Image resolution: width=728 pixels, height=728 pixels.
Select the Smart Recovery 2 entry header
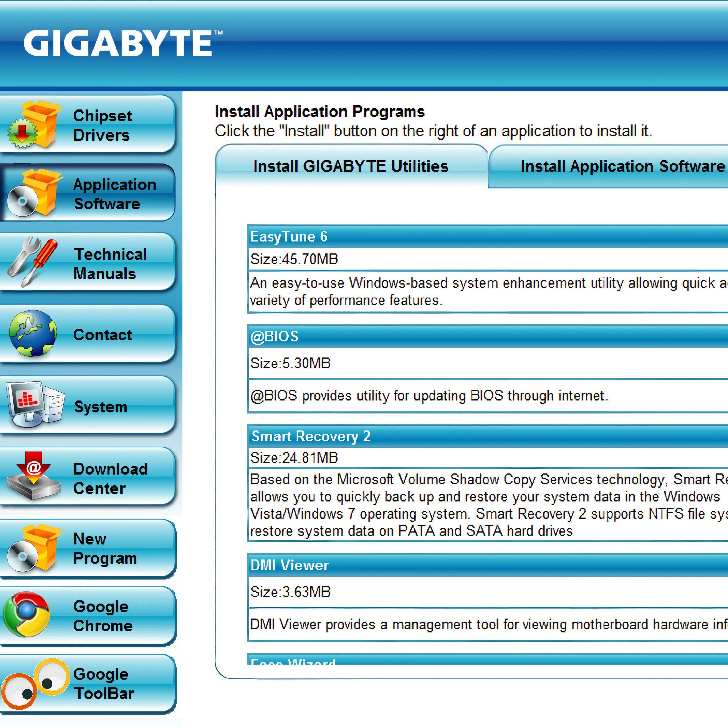pos(488,436)
